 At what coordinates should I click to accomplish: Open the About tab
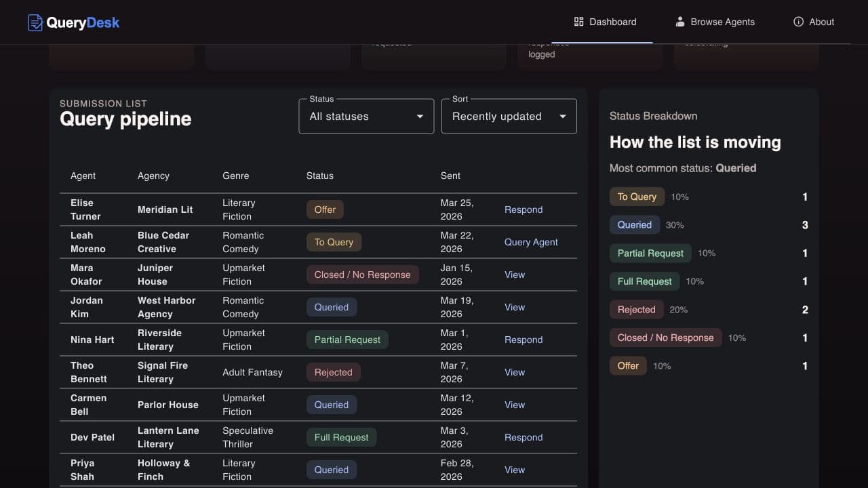pos(814,22)
